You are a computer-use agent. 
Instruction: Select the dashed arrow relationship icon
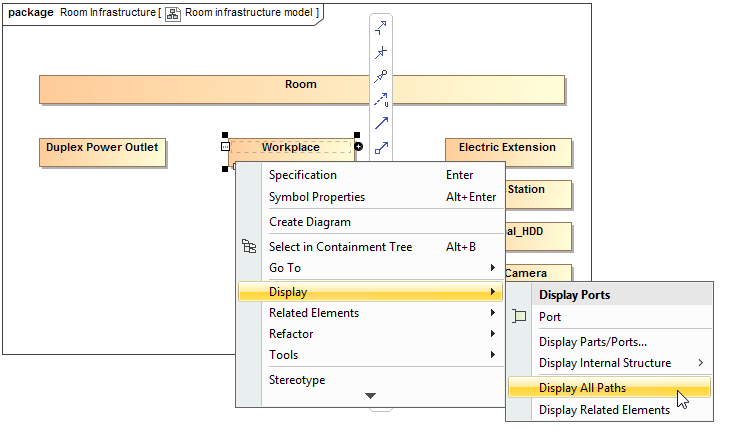coord(381,100)
